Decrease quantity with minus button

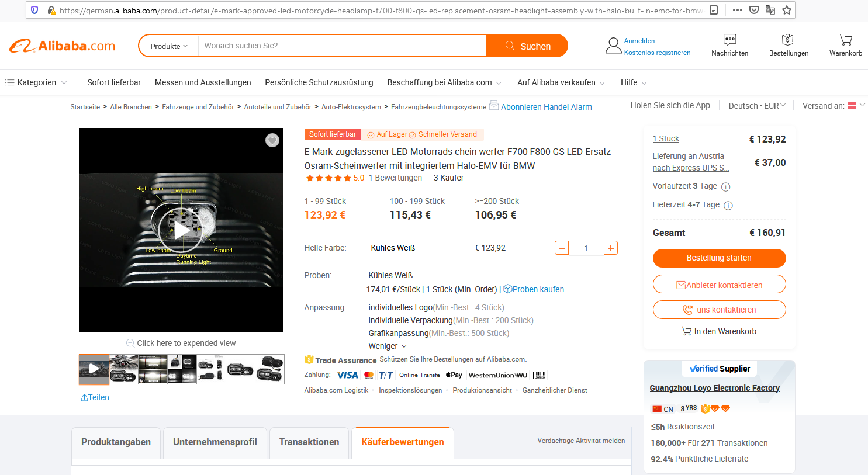[562, 248]
